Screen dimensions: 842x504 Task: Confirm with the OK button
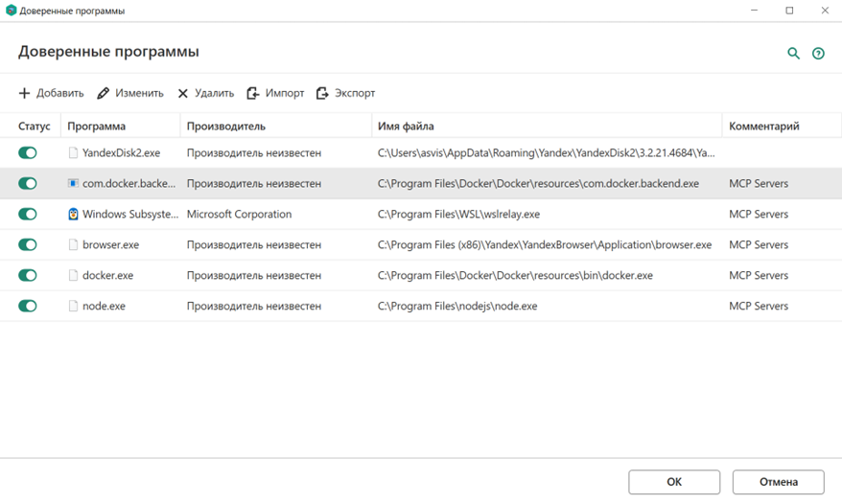[674, 482]
